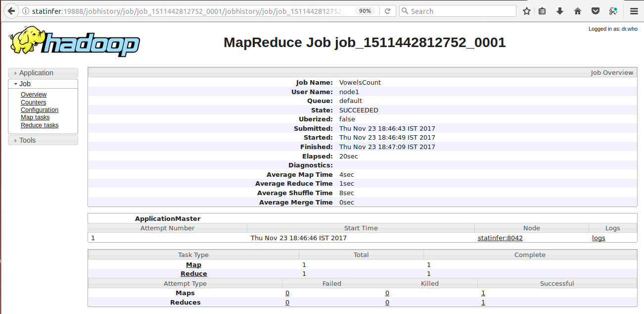Click the site info icon in address bar
The width and height of the screenshot is (644, 314).
(x=25, y=11)
